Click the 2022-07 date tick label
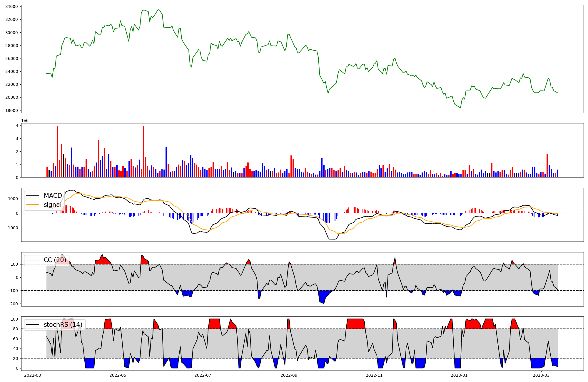The width and height of the screenshot is (588, 382). click(x=203, y=375)
